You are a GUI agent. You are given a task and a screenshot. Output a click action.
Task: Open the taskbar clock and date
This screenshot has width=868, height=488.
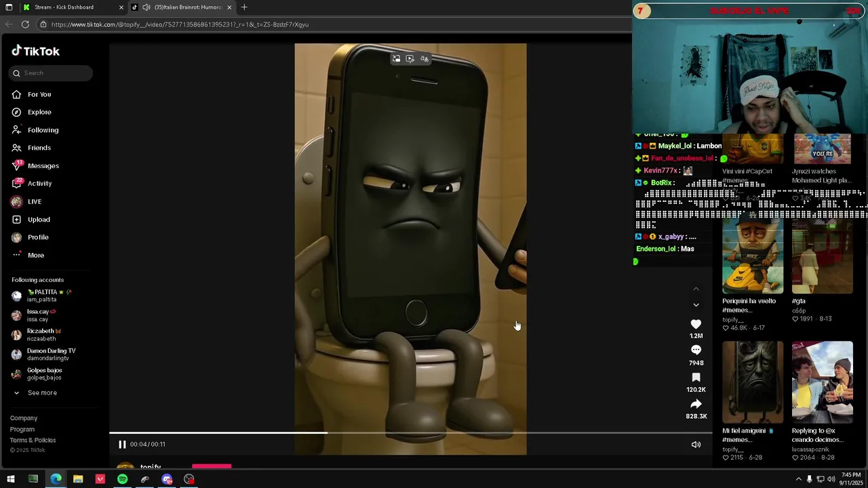851,479
